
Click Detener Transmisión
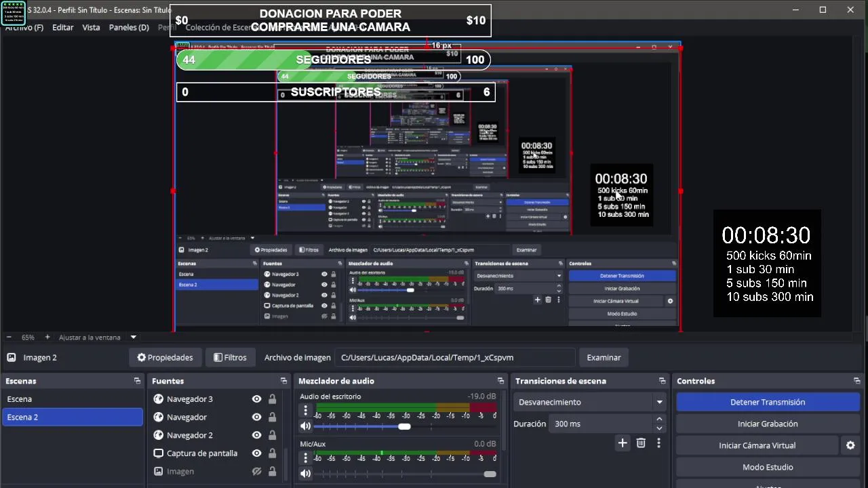pyautogui.click(x=768, y=402)
